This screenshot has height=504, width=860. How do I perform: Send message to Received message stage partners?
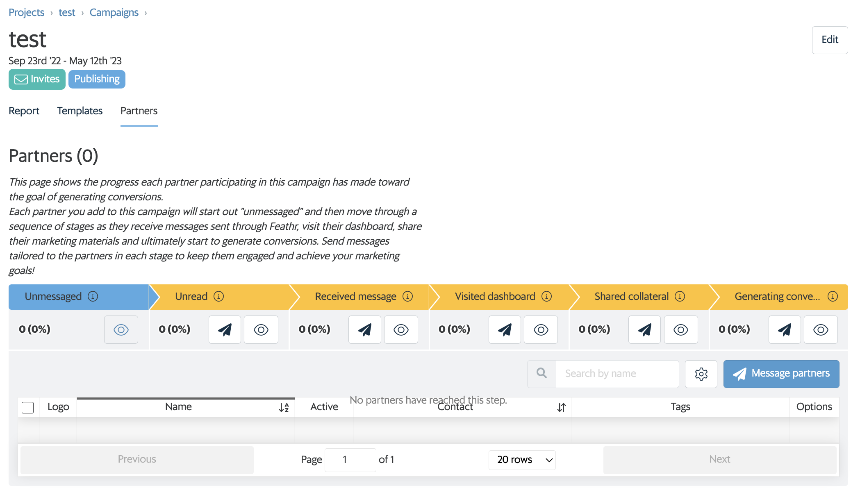[364, 329]
